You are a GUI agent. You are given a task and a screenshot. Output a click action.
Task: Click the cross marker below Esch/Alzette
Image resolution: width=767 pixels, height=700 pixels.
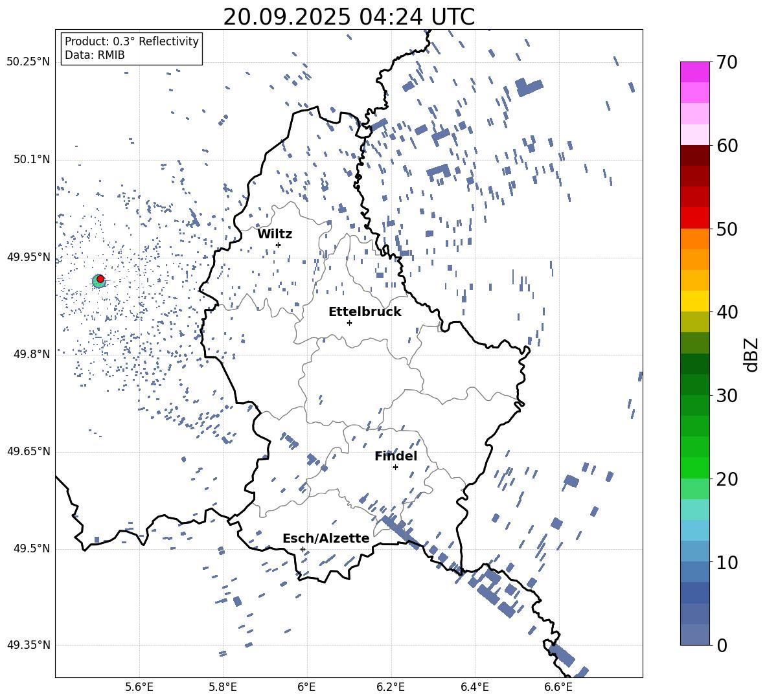pyautogui.click(x=303, y=549)
